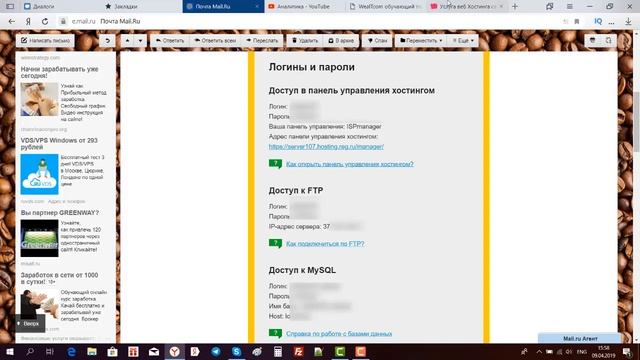
Task: Go to previous message with up arrow
Action: pos(127,40)
